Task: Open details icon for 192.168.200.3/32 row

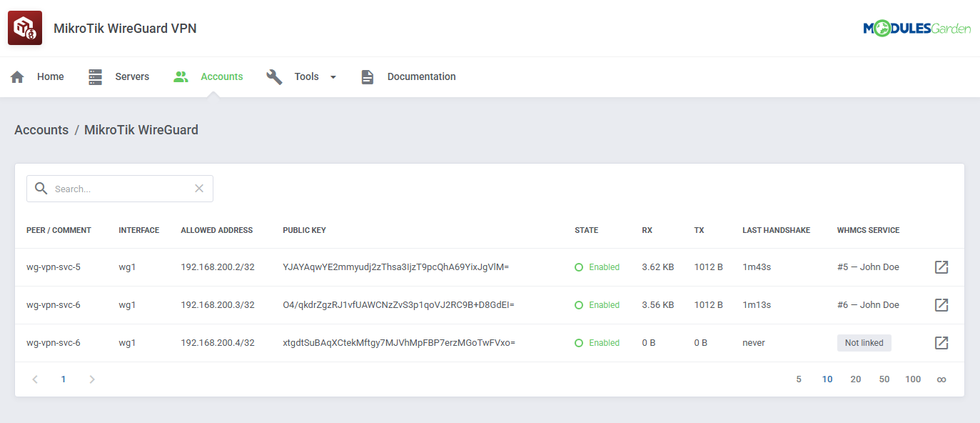Action: point(941,305)
